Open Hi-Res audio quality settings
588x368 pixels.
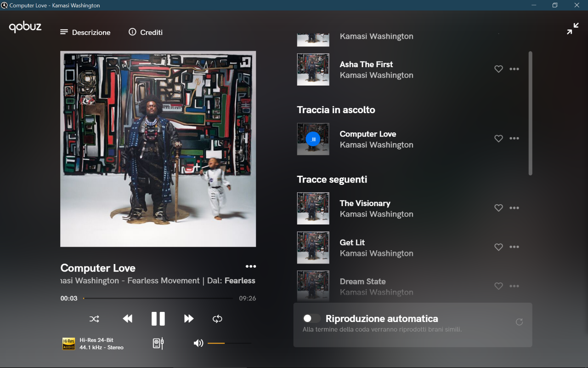(93, 344)
